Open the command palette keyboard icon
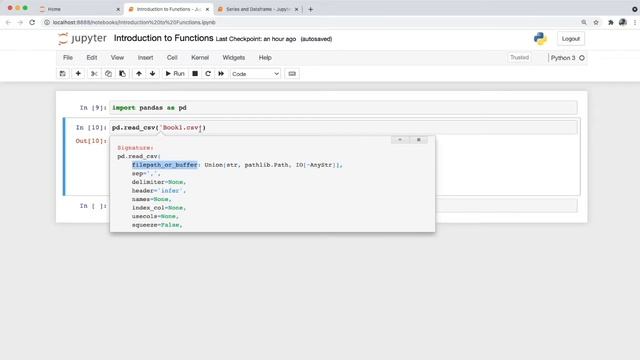Screen dimensions: 640x360 click(x=292, y=73)
